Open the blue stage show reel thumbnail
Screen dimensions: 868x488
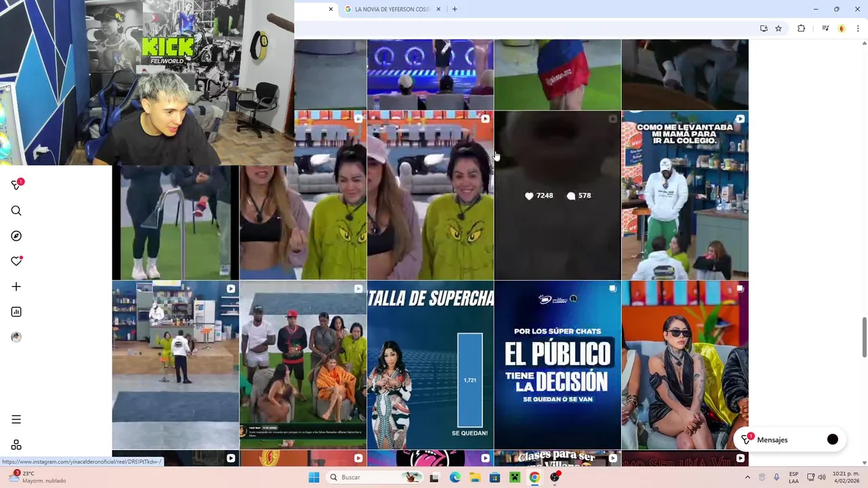tap(430, 74)
